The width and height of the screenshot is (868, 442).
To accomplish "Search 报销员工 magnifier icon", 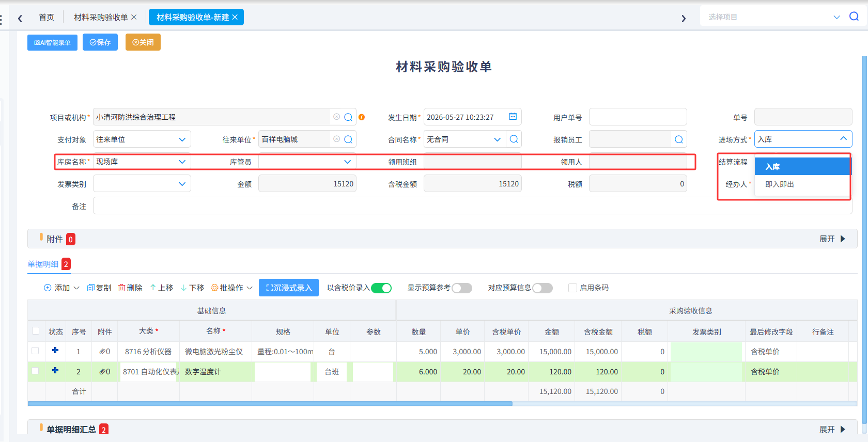I will 679,139.
